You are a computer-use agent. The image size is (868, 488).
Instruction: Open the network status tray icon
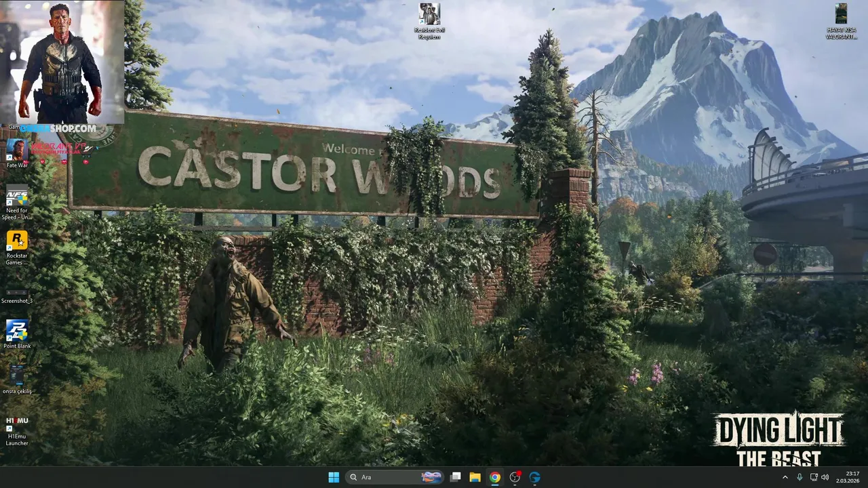814,477
